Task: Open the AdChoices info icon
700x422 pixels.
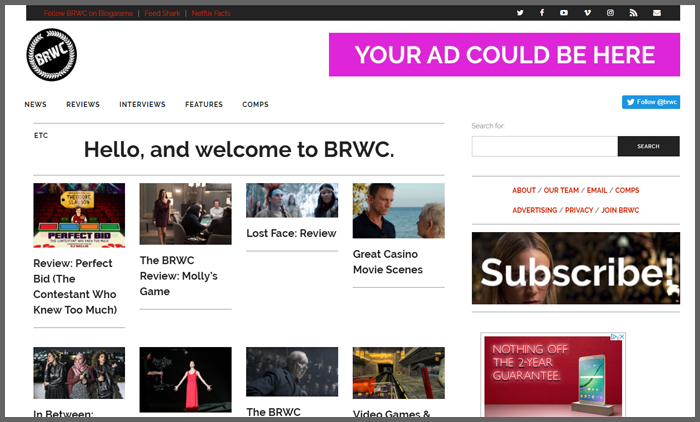Action: [x=614, y=337]
